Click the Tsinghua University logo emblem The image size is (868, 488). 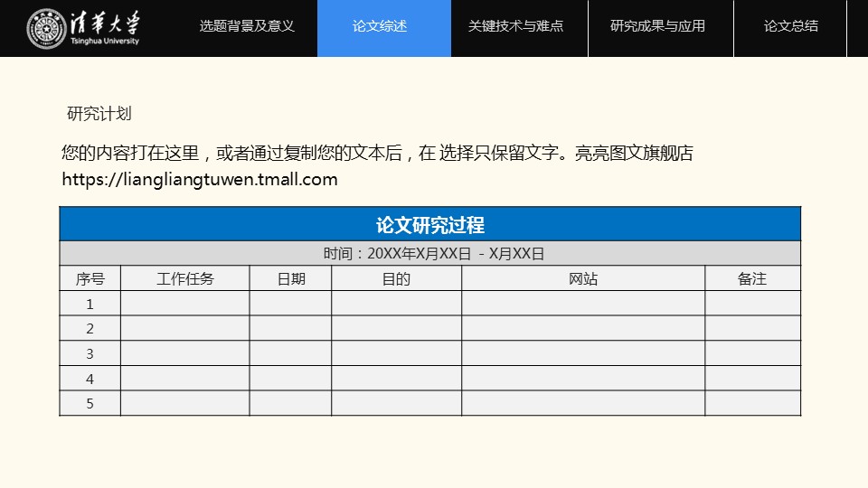click(45, 28)
